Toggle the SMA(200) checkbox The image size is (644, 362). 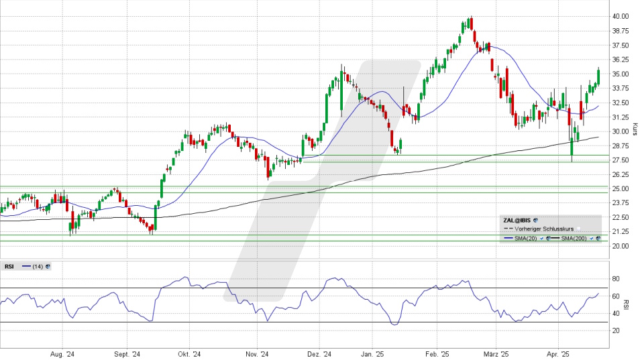592,239
